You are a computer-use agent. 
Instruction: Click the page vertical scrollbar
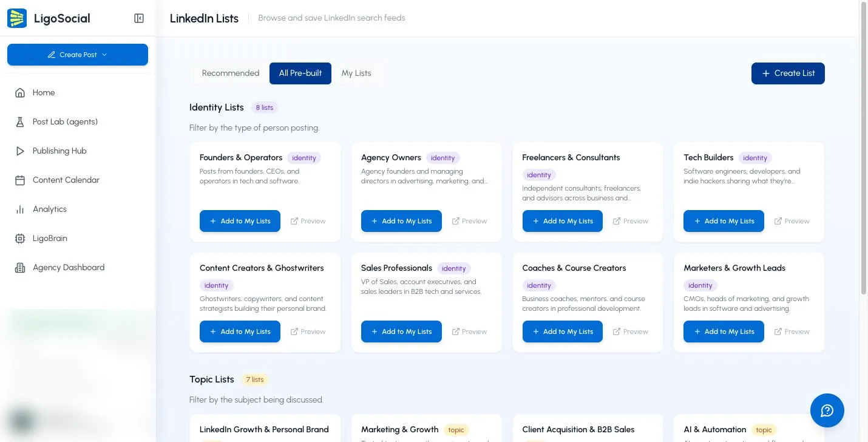tap(864, 147)
